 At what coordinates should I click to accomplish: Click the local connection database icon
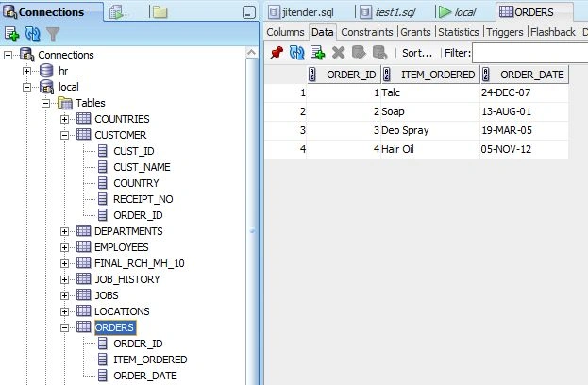pyautogui.click(x=46, y=87)
